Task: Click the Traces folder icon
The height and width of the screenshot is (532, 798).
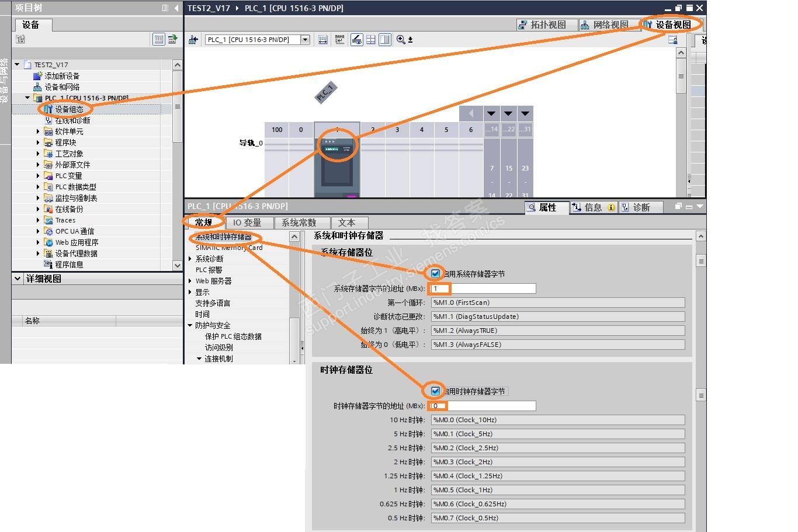Action: click(x=48, y=220)
